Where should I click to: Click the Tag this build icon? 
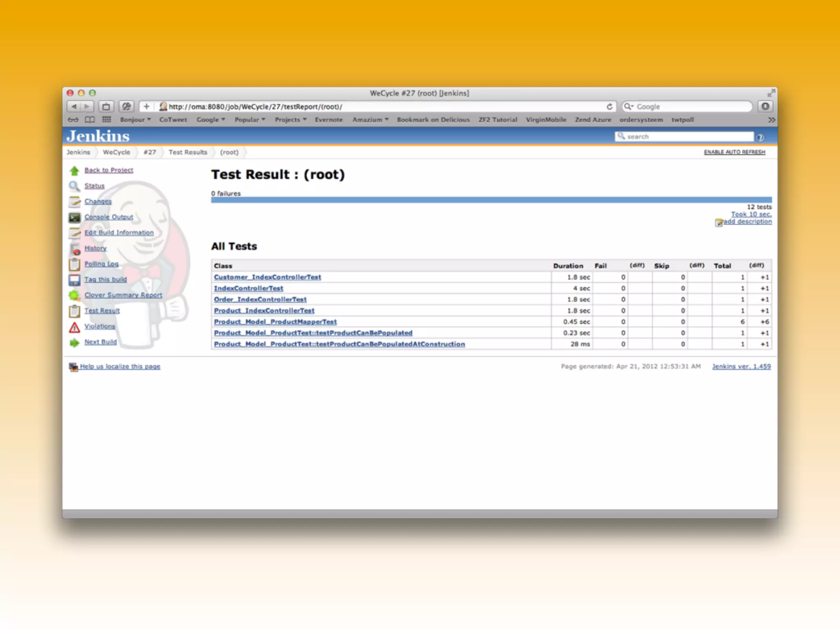coord(74,280)
